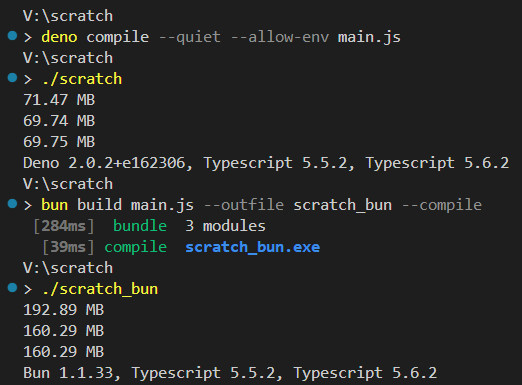Click 'main.js' in the bun build line

tap(162, 205)
